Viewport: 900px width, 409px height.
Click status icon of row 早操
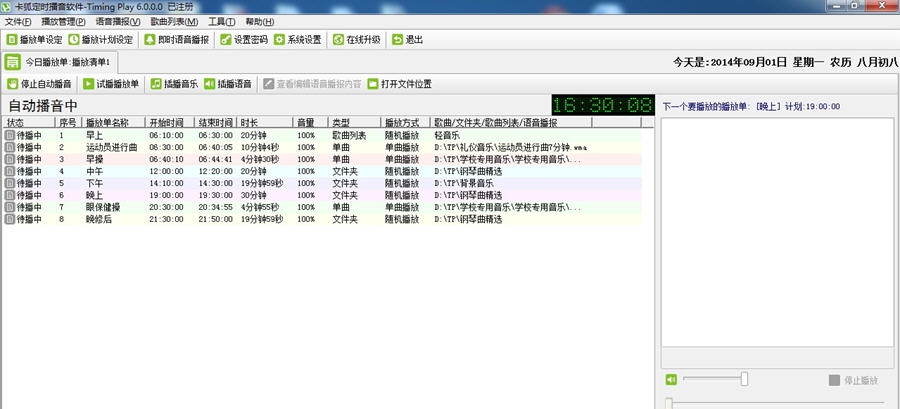[x=10, y=159]
